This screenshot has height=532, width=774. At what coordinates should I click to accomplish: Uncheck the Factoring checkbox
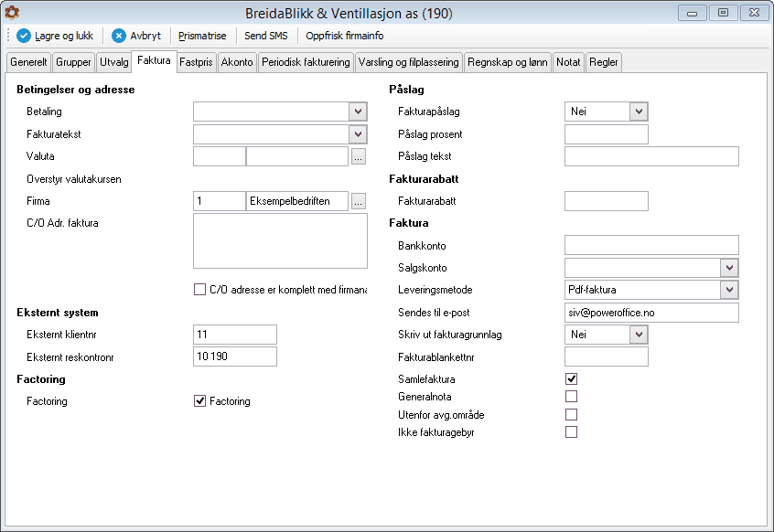(200, 401)
